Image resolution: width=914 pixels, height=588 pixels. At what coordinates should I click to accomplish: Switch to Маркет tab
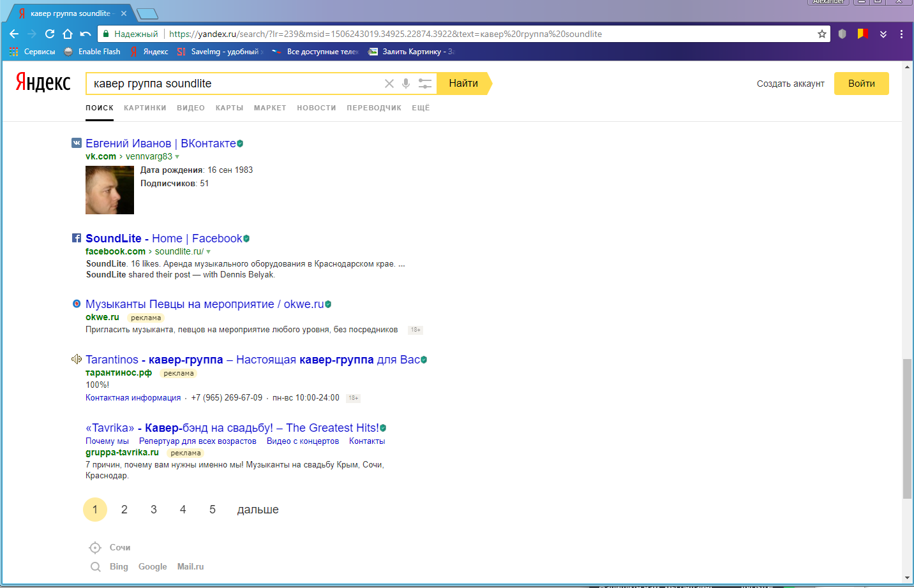tap(270, 108)
